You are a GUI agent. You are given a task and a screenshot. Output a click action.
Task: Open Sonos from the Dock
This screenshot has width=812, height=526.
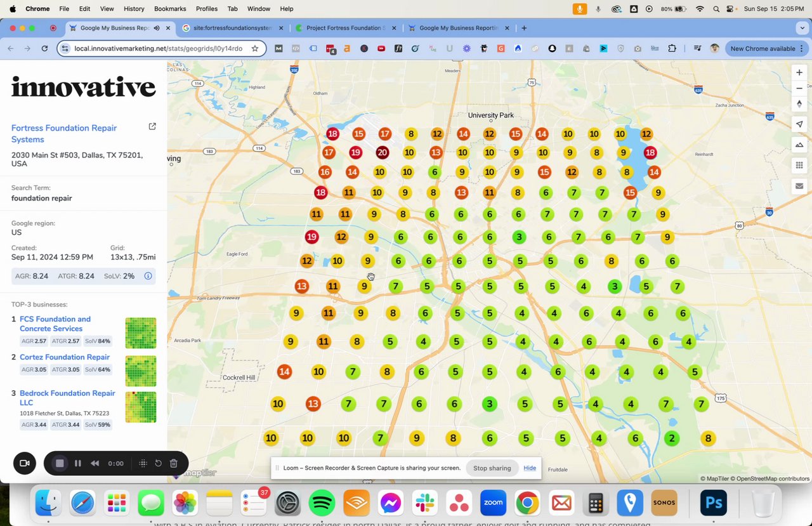coord(664,504)
